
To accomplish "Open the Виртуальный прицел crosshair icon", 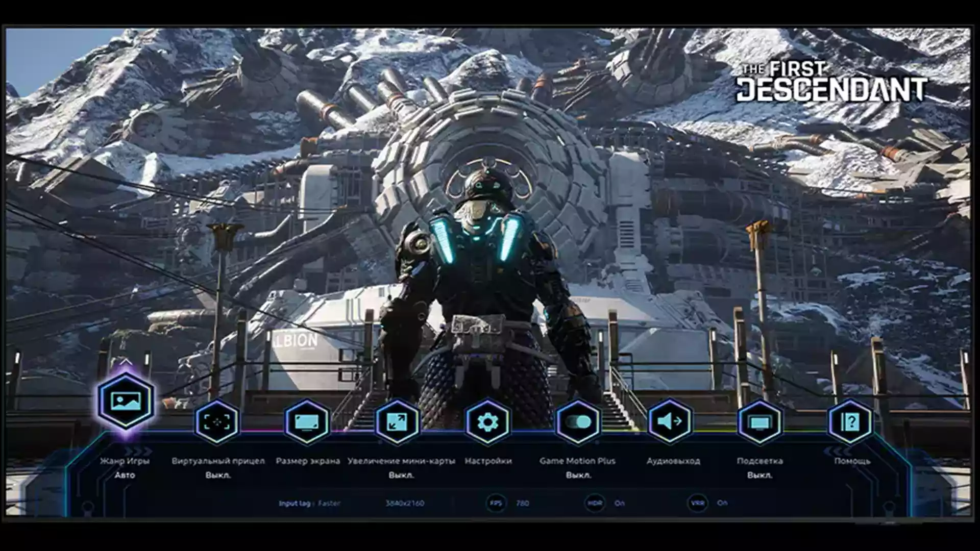I will click(x=217, y=422).
